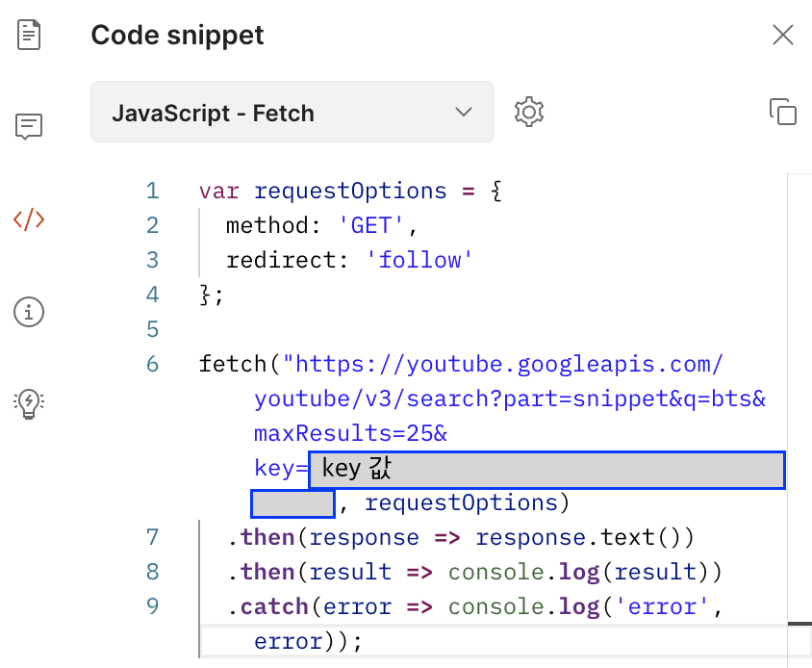
Task: Click the Code snippet panel heading
Action: tap(177, 36)
